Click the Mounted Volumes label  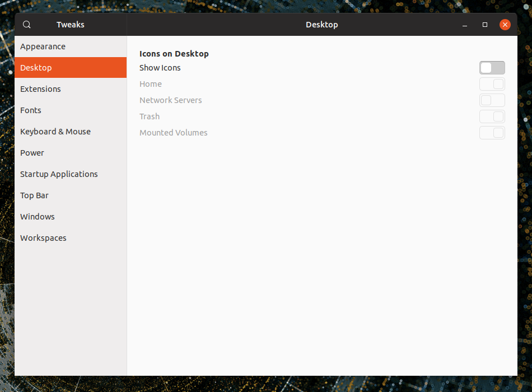pyautogui.click(x=174, y=133)
